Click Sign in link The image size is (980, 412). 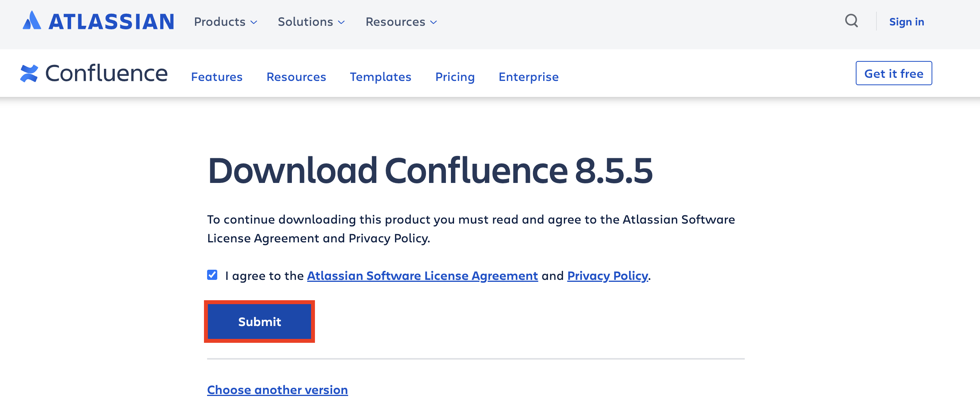pos(907,22)
